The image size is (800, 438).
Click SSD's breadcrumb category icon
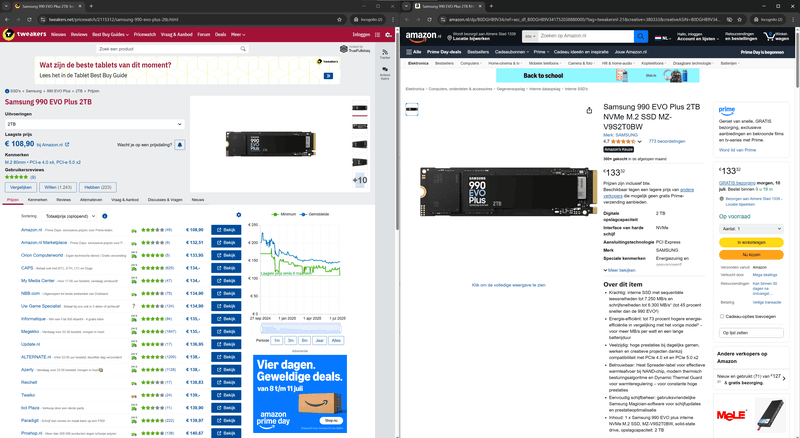(7, 91)
